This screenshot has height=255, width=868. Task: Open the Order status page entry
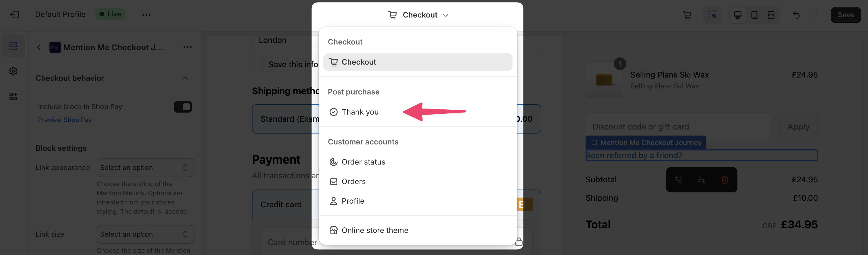(x=363, y=162)
